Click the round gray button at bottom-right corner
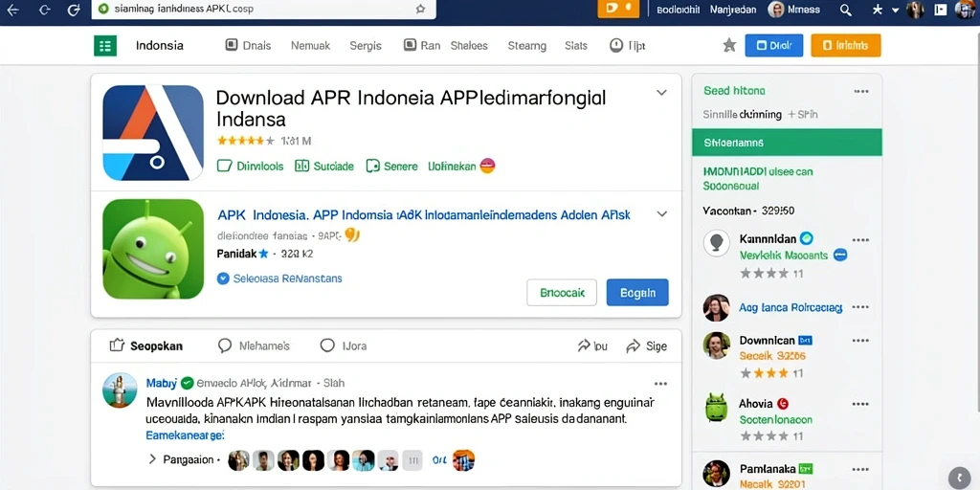 tap(959, 479)
